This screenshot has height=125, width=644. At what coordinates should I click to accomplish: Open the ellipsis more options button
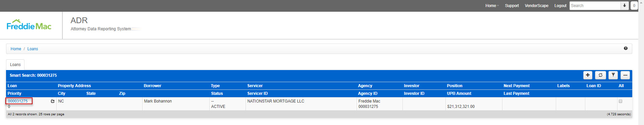(x=625, y=75)
